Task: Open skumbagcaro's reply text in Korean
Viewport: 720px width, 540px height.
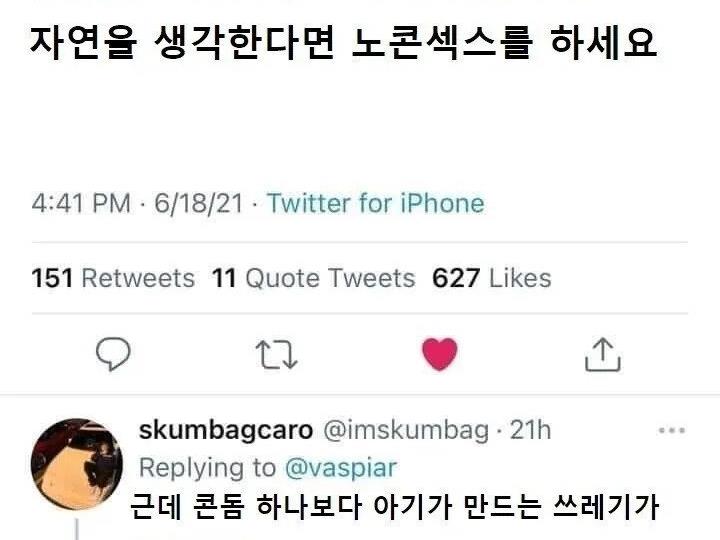Action: (x=395, y=507)
